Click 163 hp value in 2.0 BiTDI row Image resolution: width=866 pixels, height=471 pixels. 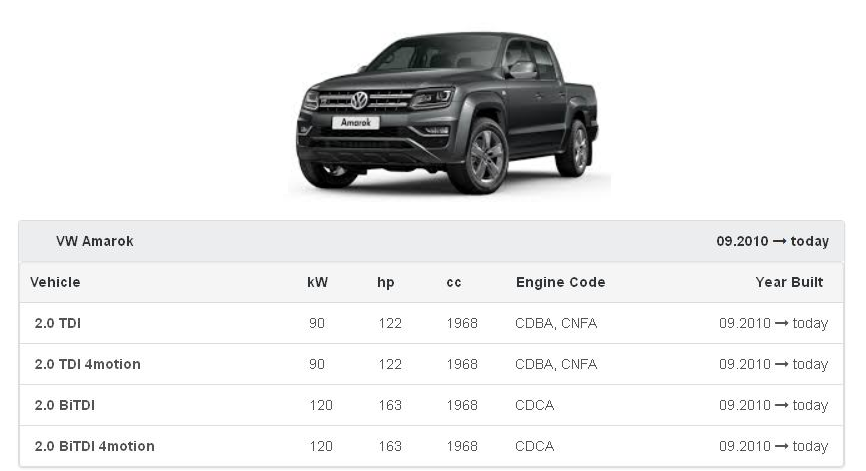click(x=390, y=405)
